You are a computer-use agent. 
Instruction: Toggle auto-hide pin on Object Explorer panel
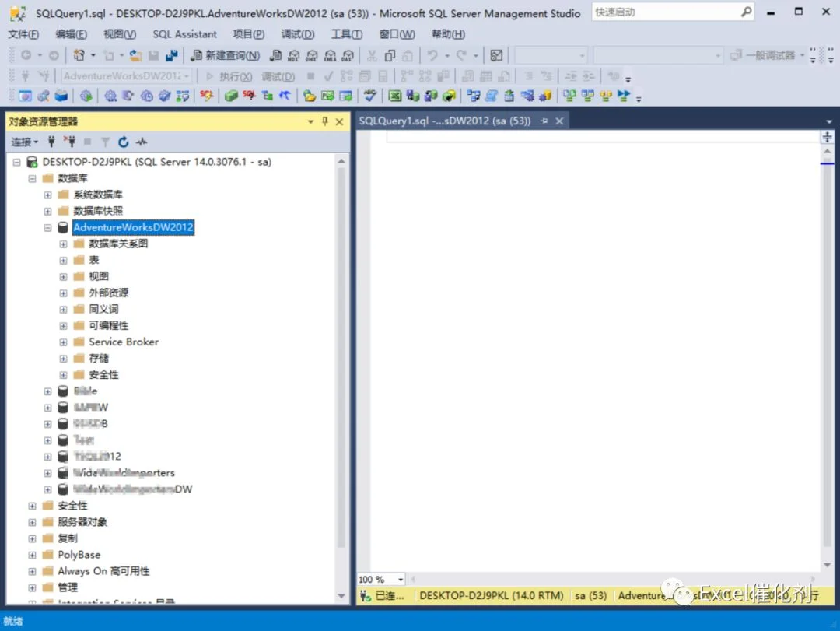point(324,121)
